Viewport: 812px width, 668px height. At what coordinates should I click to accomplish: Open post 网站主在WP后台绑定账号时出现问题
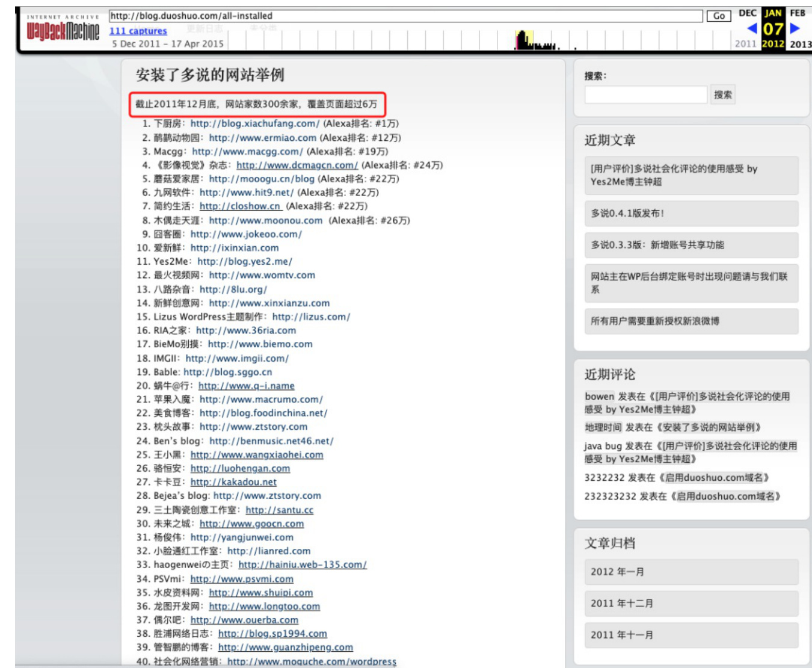(692, 283)
